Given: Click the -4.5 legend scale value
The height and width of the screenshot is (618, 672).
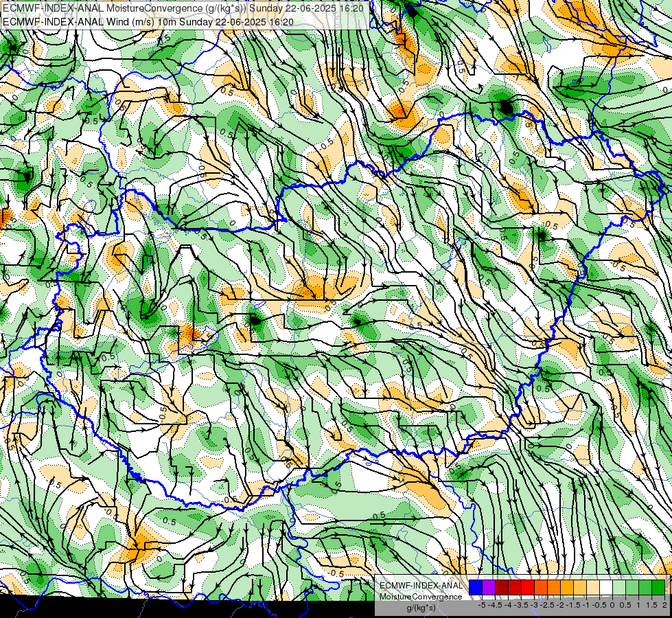Looking at the screenshot, I should click(x=496, y=605).
